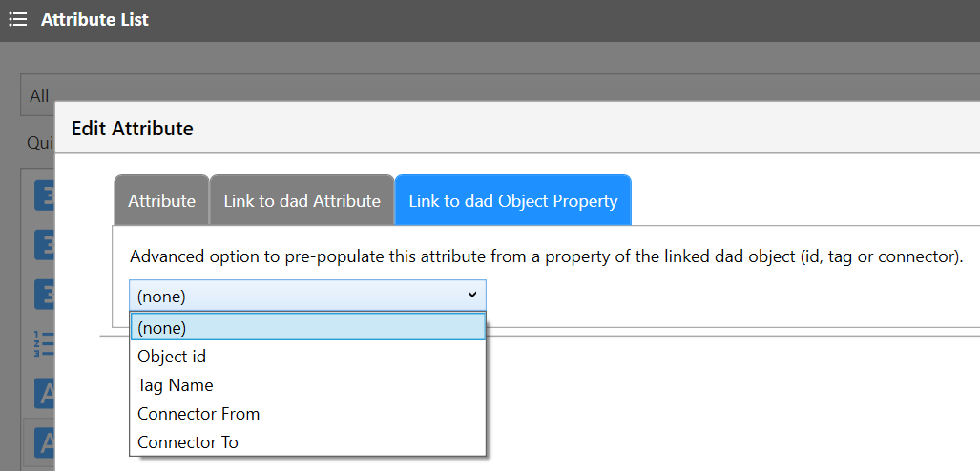This screenshot has height=471, width=980.
Task: Select the Link to dad Object Property tab
Action: pos(513,200)
